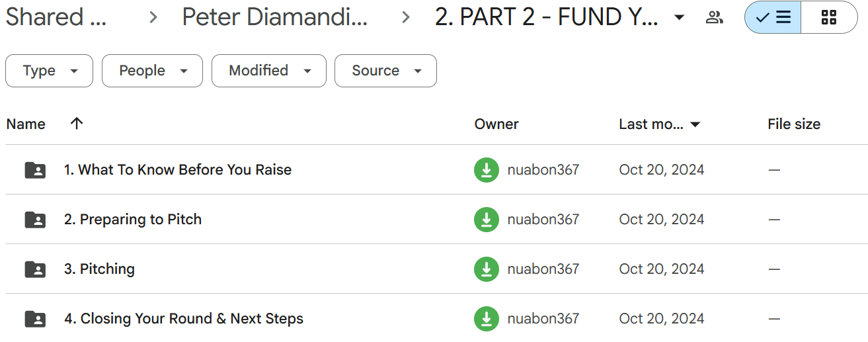The width and height of the screenshot is (868, 342).
Task: Open Last modified column sort options
Action: [x=660, y=124]
